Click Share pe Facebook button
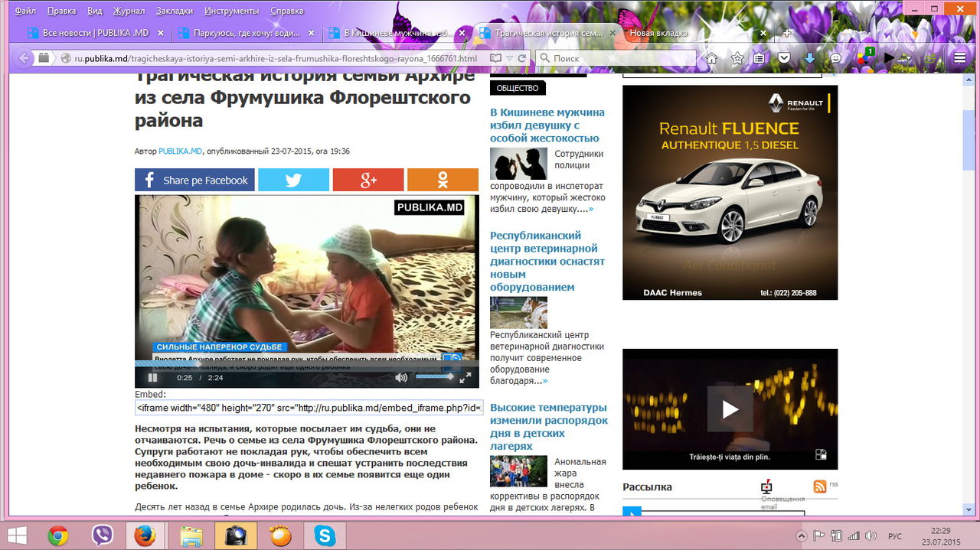This screenshot has width=980, height=550. tap(194, 180)
